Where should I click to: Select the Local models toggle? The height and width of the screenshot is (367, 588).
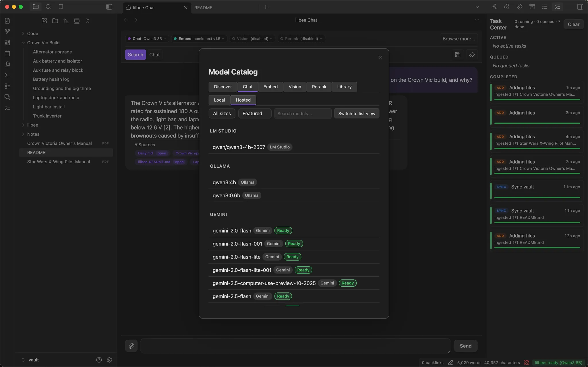point(219,100)
